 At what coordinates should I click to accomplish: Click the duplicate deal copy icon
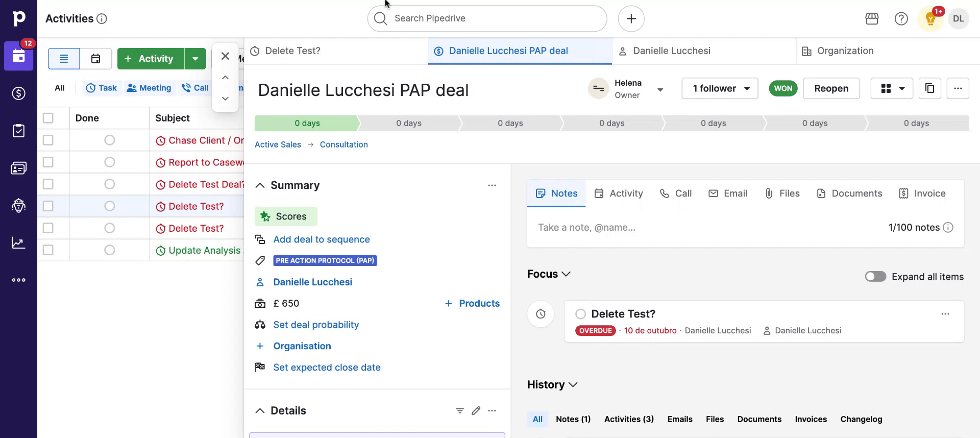pyautogui.click(x=929, y=88)
